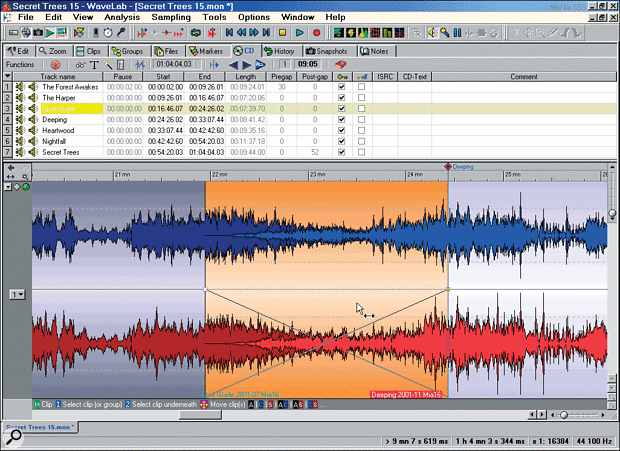Enable emphasis checkbox for Spirit Glade row

click(361, 108)
